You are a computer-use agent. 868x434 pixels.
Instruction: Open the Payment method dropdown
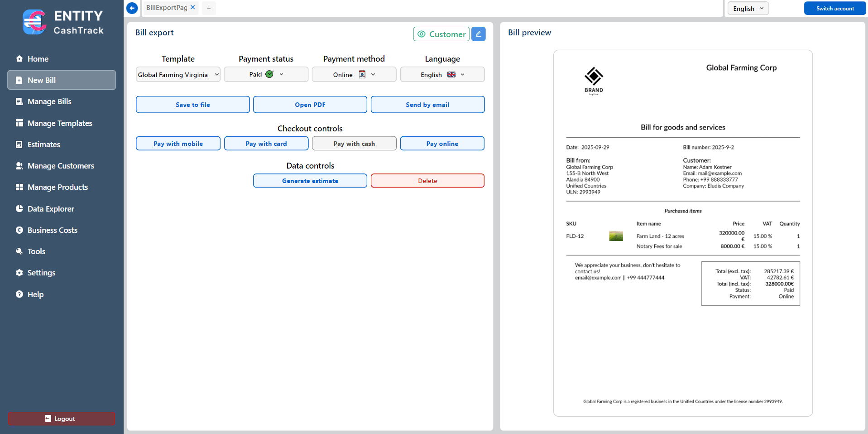pos(354,75)
